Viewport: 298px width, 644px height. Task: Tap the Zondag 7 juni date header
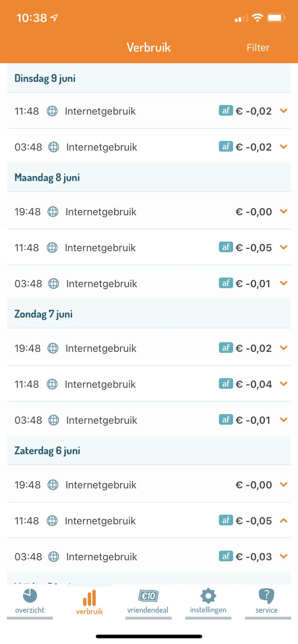click(44, 314)
